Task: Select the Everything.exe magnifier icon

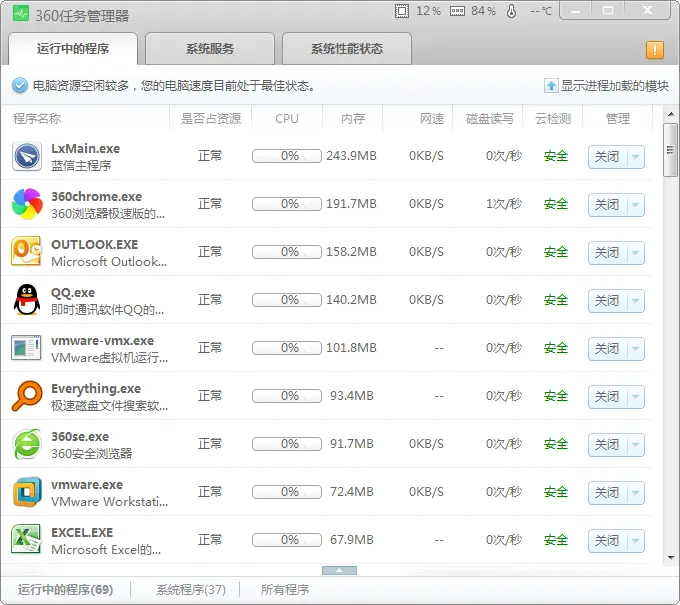Action: [x=26, y=396]
